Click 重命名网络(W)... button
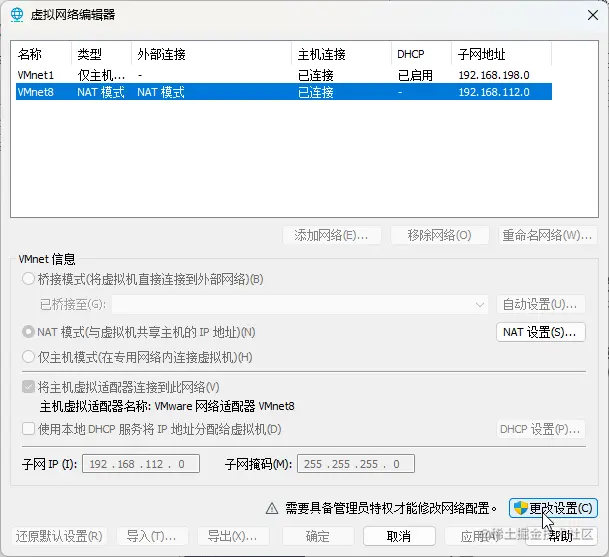609x557 pixels. tap(547, 235)
